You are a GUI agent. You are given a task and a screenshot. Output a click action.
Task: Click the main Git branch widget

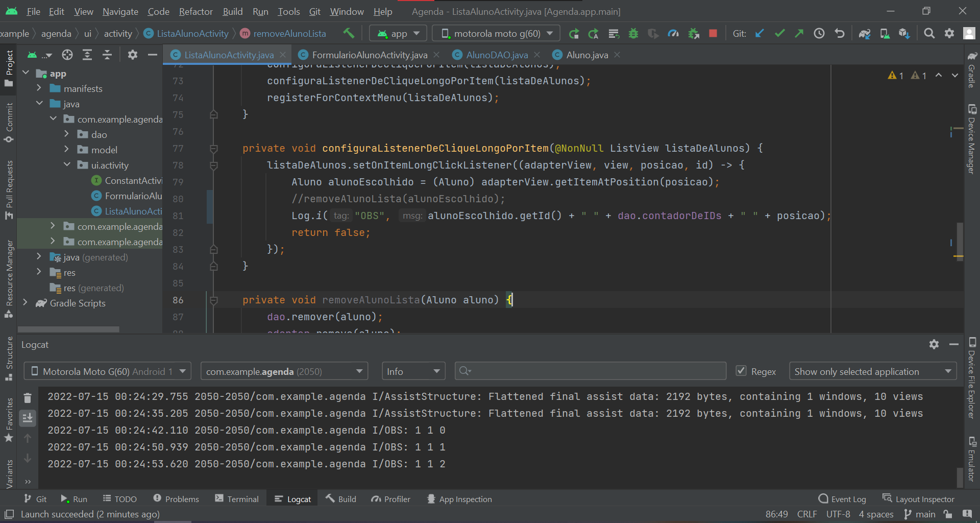tap(920, 514)
